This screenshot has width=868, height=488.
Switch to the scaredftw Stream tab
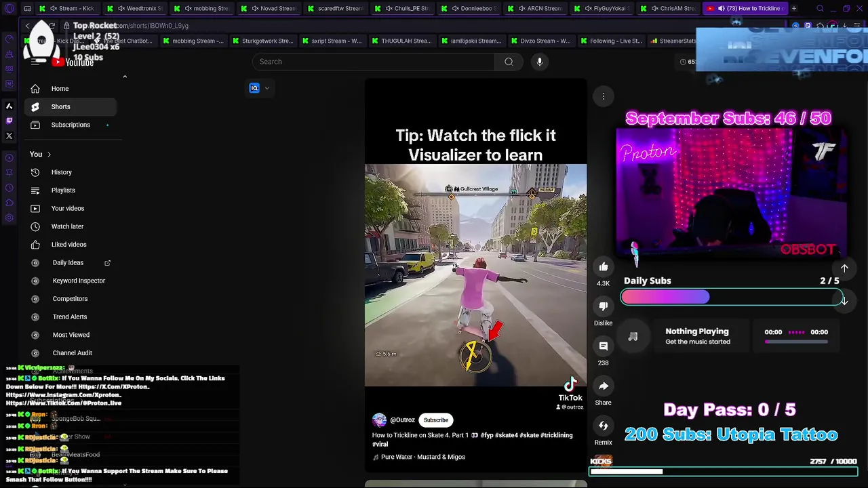point(339,9)
